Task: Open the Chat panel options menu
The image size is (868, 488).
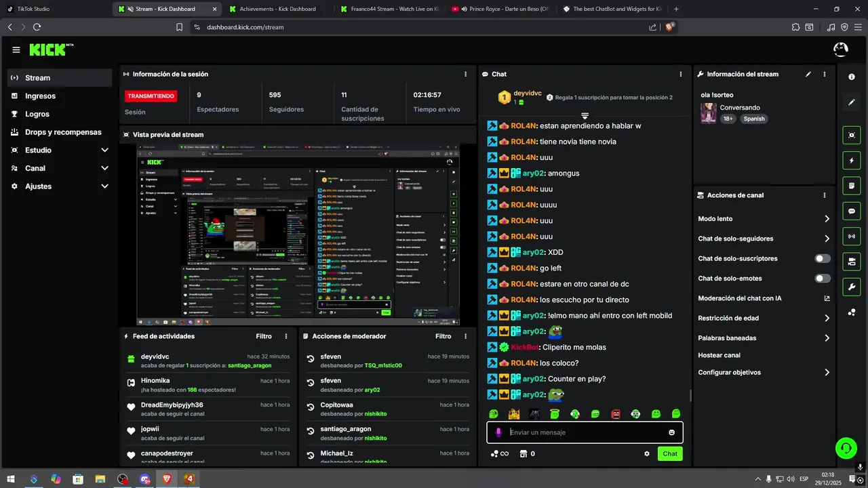Action: tap(681, 74)
